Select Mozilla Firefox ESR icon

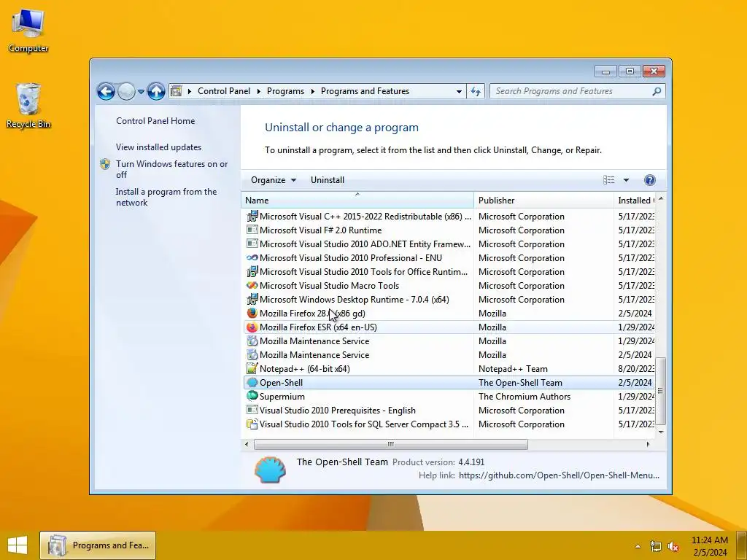pos(252,327)
